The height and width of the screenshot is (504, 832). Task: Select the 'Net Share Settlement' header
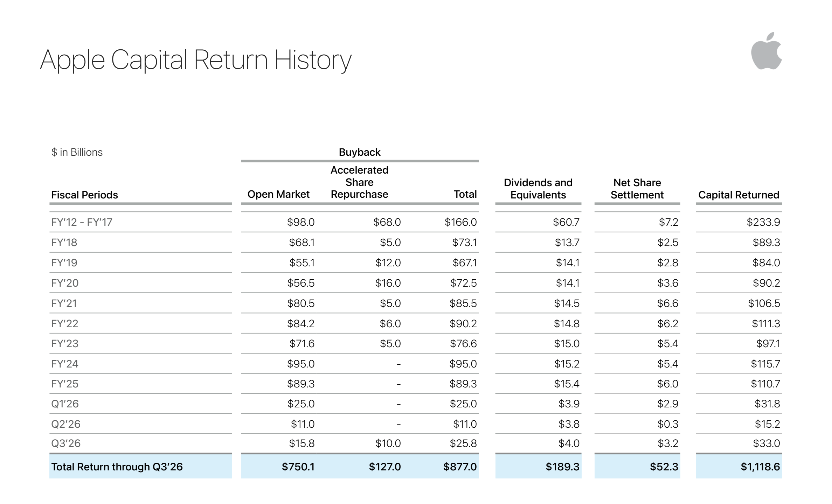[637, 189]
